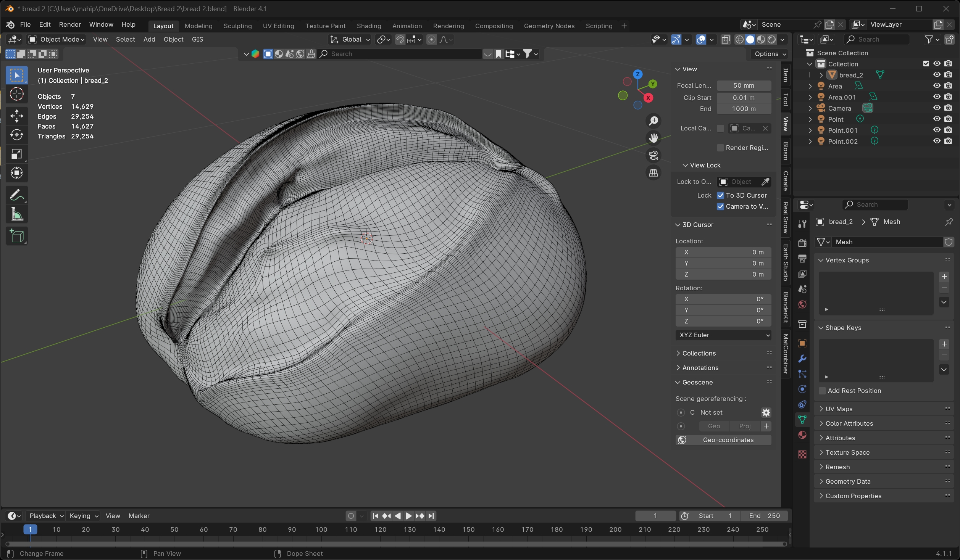
Task: Select the Move tool in toolbar
Action: pyautogui.click(x=16, y=116)
